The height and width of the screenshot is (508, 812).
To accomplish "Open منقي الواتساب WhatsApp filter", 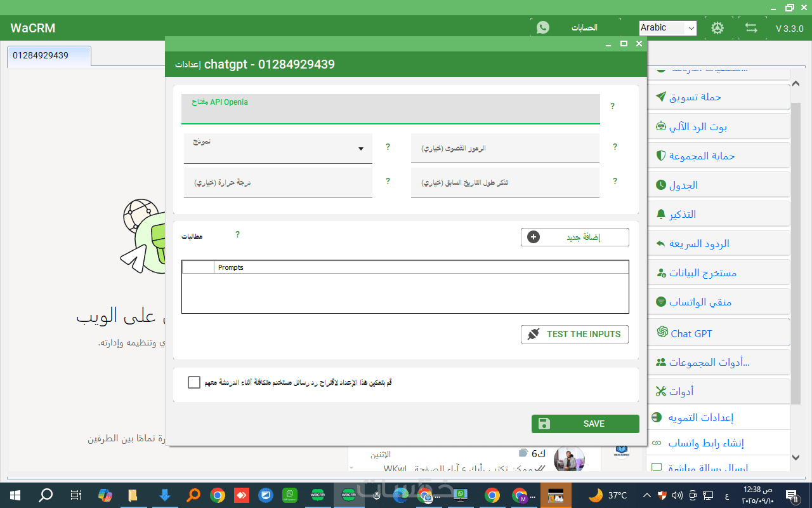I will click(x=719, y=302).
